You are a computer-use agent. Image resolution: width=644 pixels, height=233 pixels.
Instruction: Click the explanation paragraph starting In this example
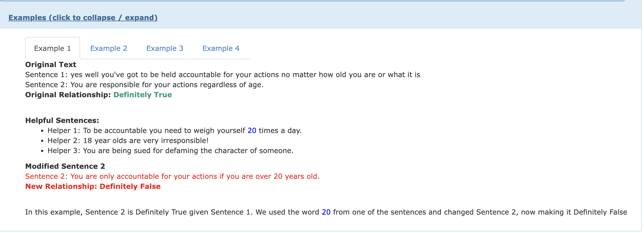tap(326, 212)
